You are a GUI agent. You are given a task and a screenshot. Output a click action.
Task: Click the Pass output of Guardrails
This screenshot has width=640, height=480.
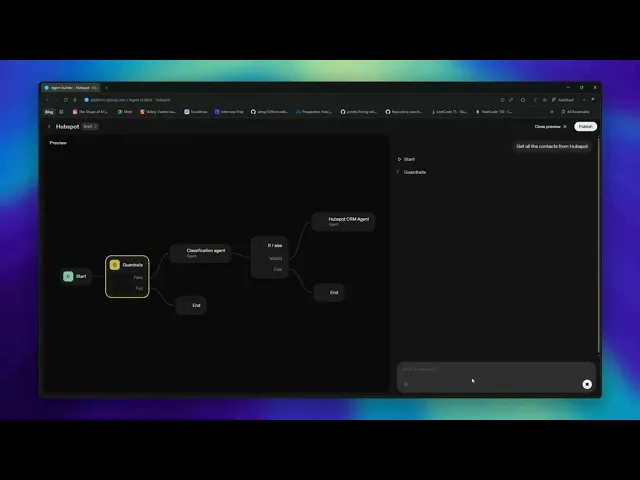click(x=138, y=278)
